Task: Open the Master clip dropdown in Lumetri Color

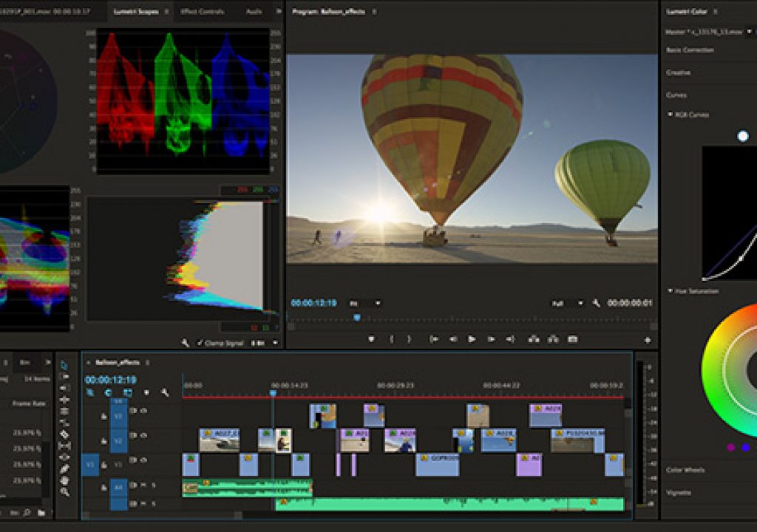Action: [x=750, y=32]
